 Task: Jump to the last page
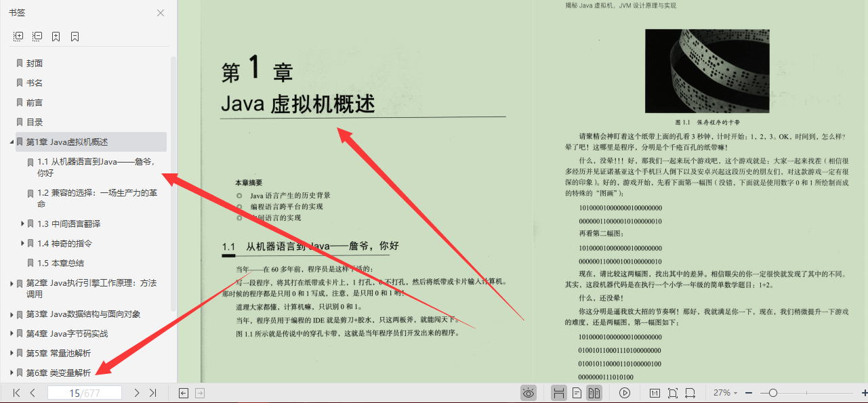click(152, 393)
